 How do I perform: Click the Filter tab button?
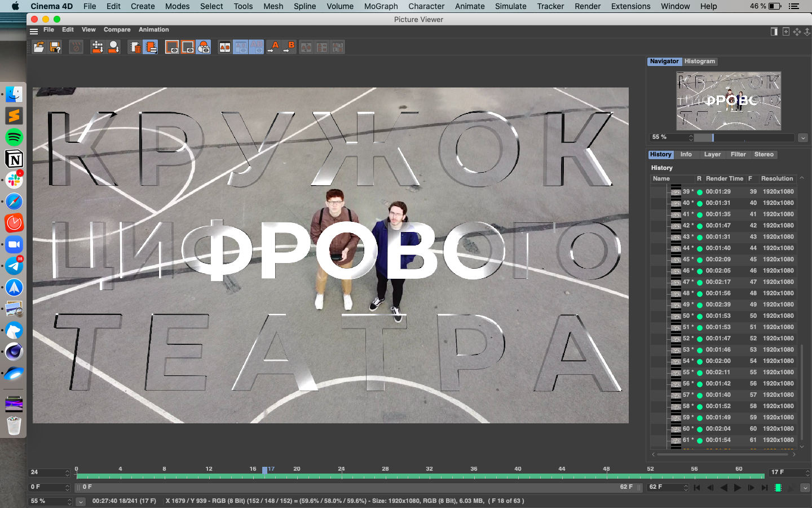738,155
